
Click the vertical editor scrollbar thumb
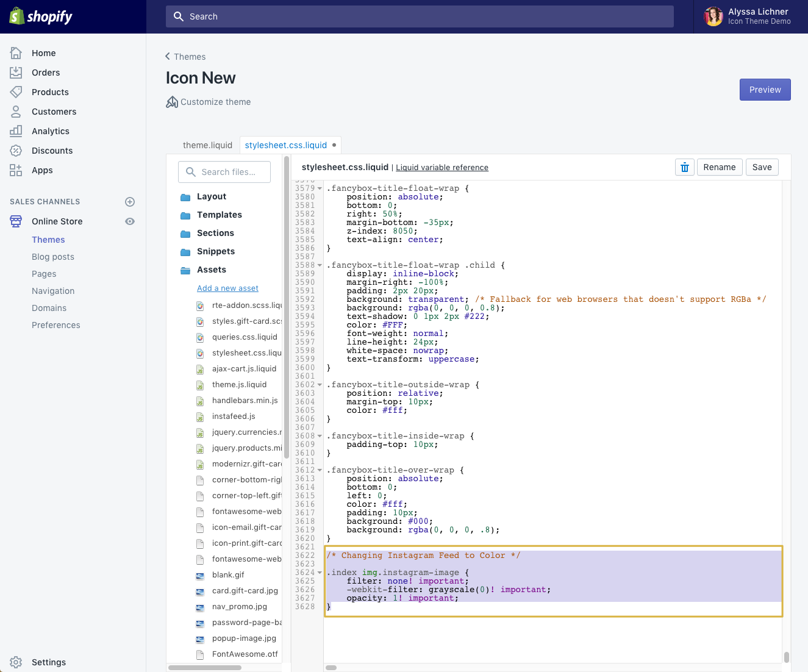click(787, 657)
